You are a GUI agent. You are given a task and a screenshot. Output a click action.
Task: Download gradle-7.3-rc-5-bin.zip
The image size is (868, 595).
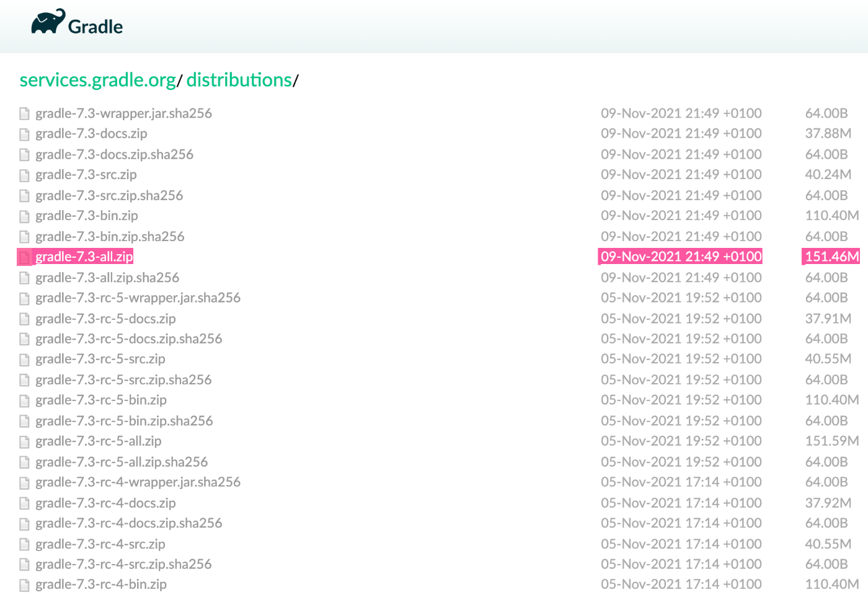coord(101,400)
